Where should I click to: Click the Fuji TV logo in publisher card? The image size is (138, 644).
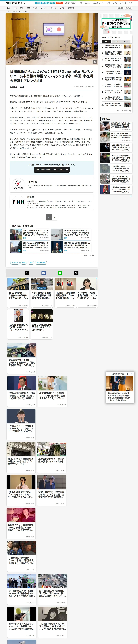coord(18,185)
